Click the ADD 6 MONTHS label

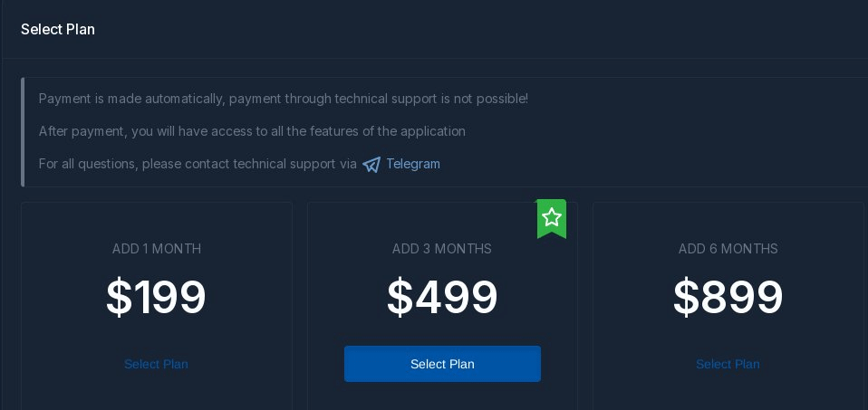click(x=728, y=249)
